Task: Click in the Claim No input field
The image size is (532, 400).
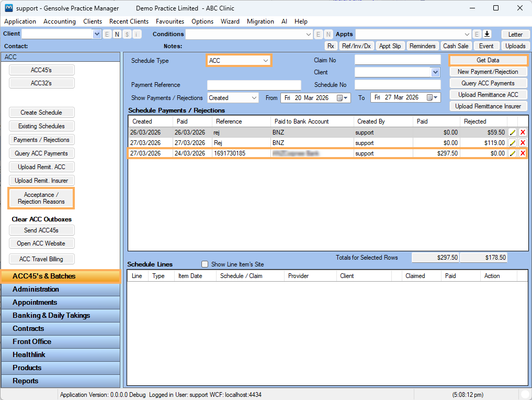Action: [x=398, y=60]
